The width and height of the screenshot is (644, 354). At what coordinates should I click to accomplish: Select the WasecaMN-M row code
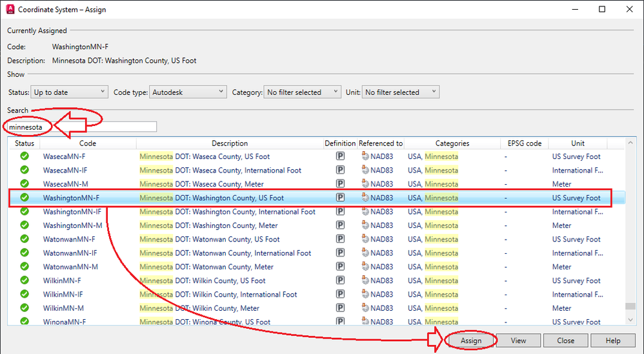point(65,184)
